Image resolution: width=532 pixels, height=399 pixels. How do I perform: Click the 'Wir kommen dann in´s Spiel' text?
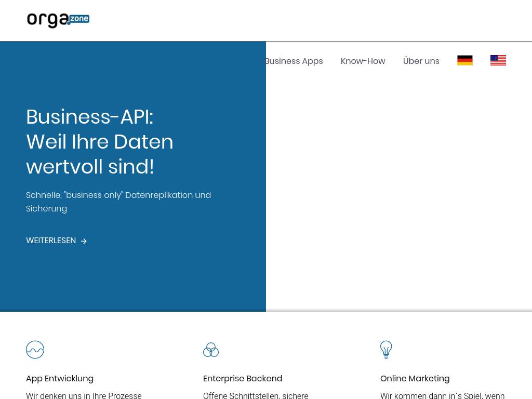[442, 395]
